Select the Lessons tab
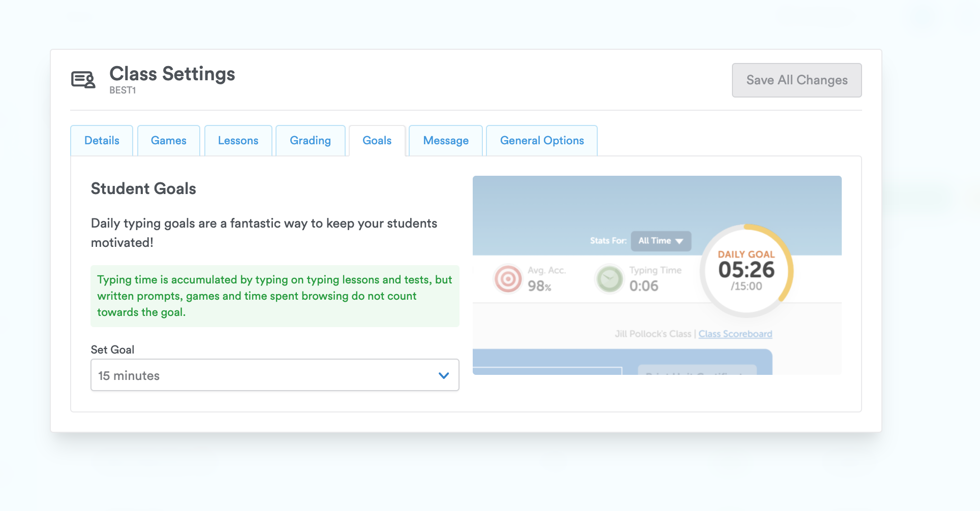The image size is (980, 511). point(238,140)
